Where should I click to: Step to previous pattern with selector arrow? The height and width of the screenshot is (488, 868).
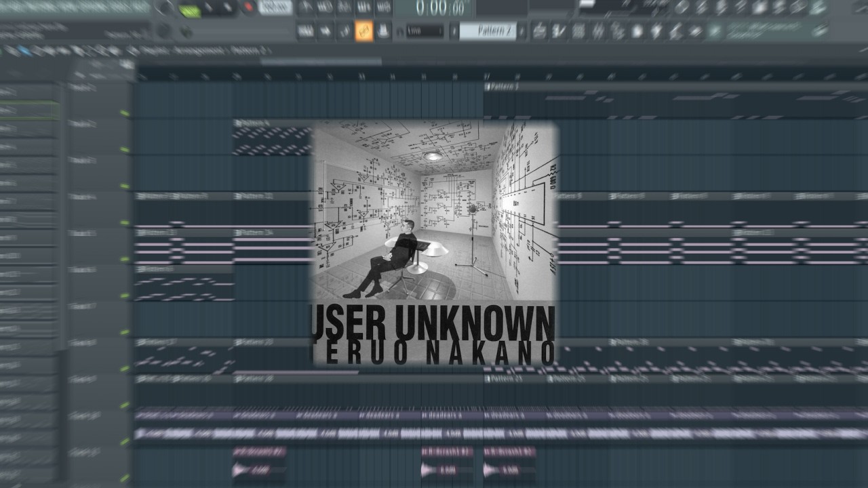click(454, 31)
